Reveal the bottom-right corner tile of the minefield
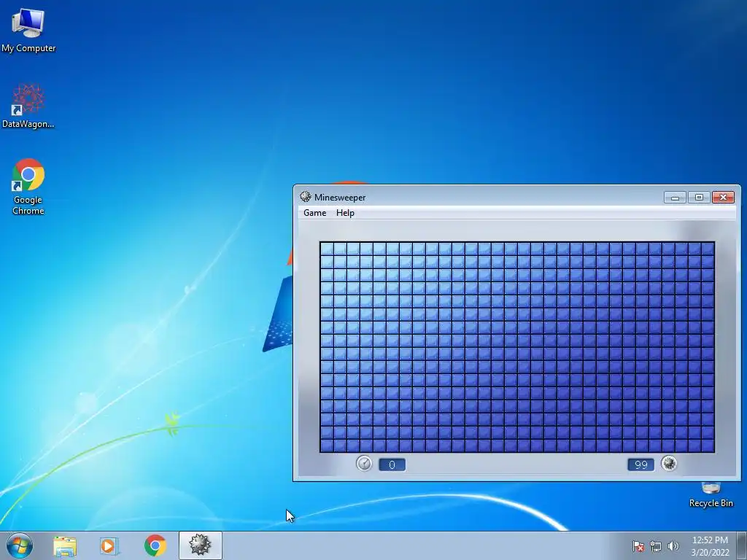Image resolution: width=747 pixels, height=560 pixels. [x=708, y=446]
